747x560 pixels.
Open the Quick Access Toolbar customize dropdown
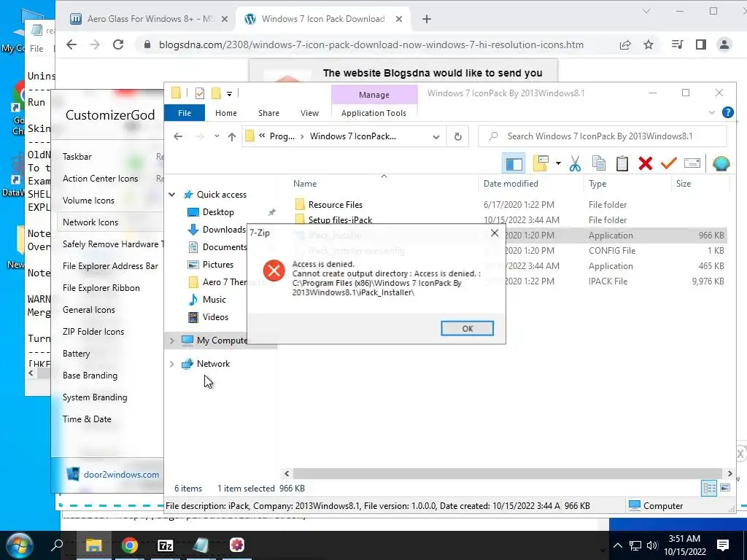[229, 94]
